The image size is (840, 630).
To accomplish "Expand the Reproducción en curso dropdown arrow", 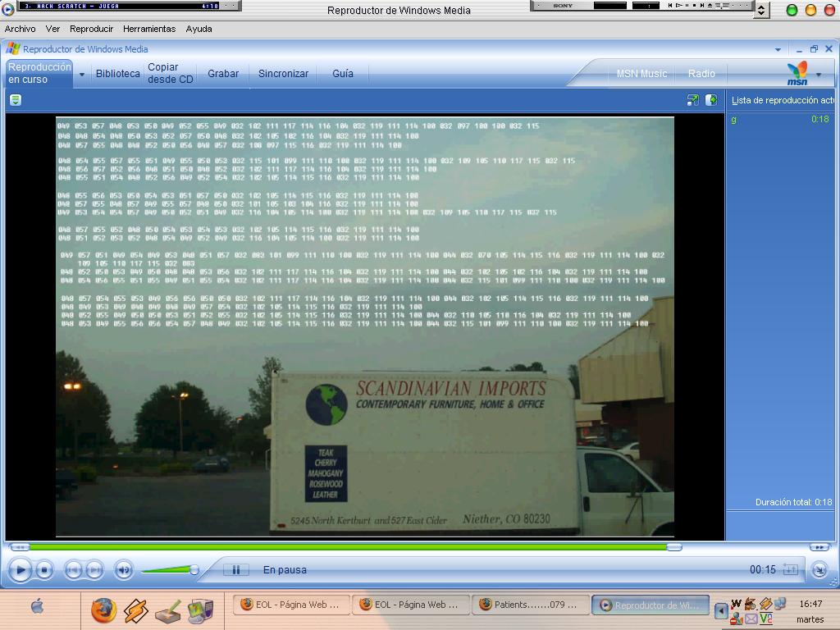I will 82,75.
